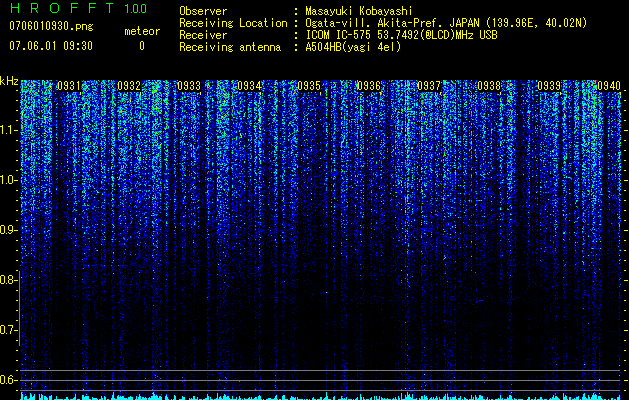Click the 0931 time marker
This screenshot has height=400, width=629.
tap(69, 86)
